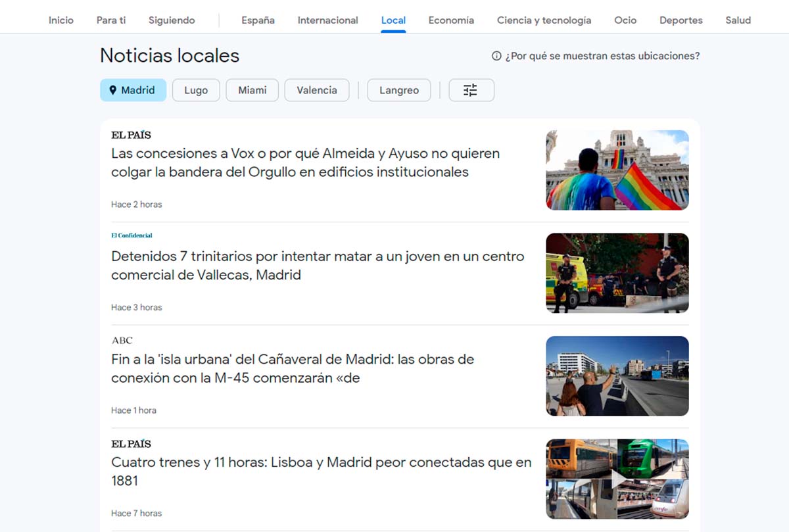Click the El País logo on first article
The width and height of the screenshot is (789, 532).
tap(131, 135)
